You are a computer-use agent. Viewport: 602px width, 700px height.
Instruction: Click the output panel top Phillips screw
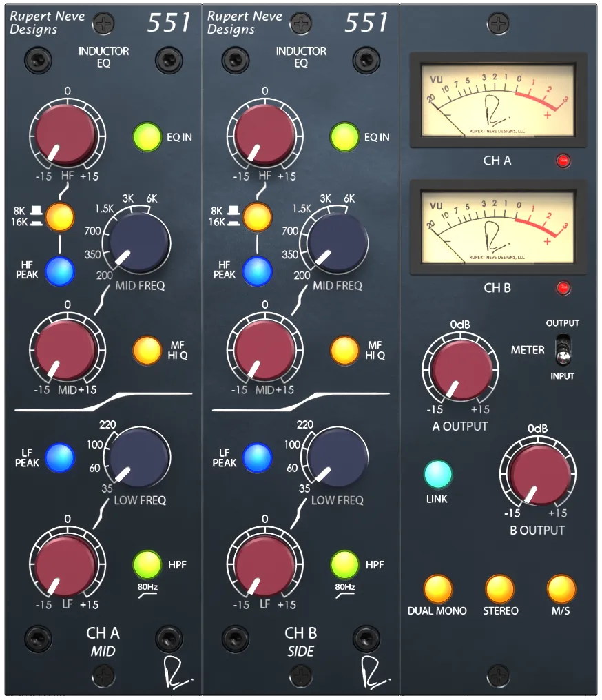tap(499, 23)
